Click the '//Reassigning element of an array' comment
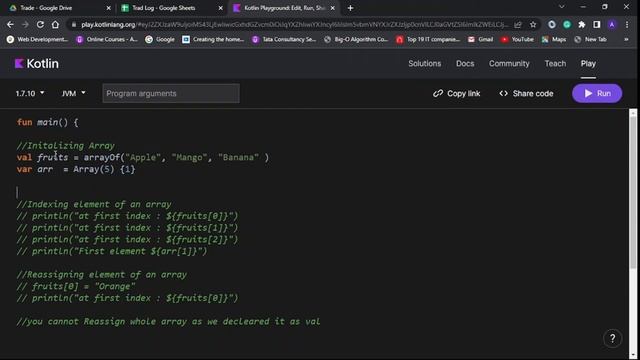Viewport: 640px width, 360px height. click(102, 275)
